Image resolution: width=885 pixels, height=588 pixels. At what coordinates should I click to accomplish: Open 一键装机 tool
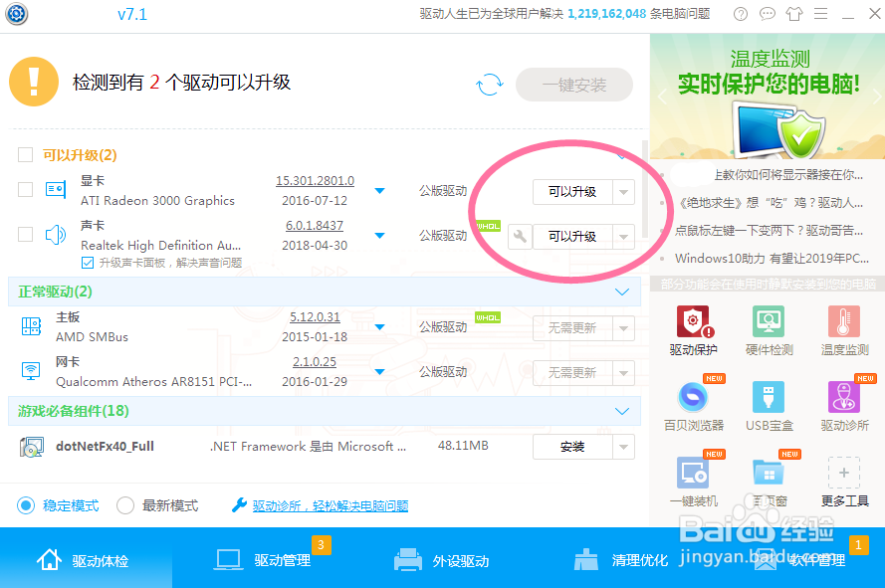pos(693,482)
